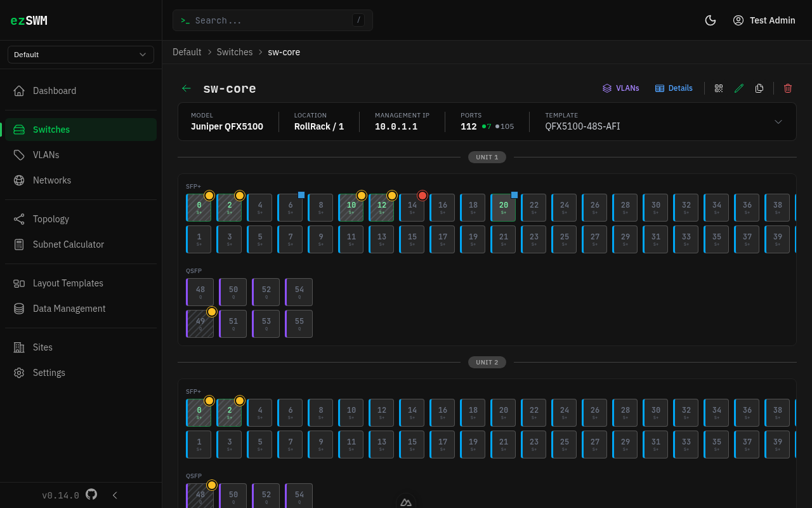Viewport: 812px width, 508px height.
Task: Click the v0.14.0 version text
Action: click(x=60, y=495)
